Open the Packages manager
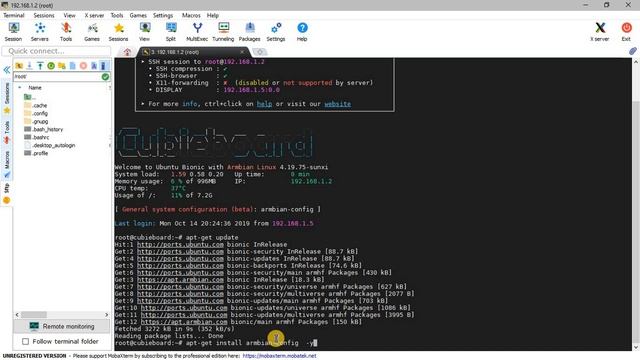Screen dimensions: 640x360 pyautogui.click(x=249, y=32)
